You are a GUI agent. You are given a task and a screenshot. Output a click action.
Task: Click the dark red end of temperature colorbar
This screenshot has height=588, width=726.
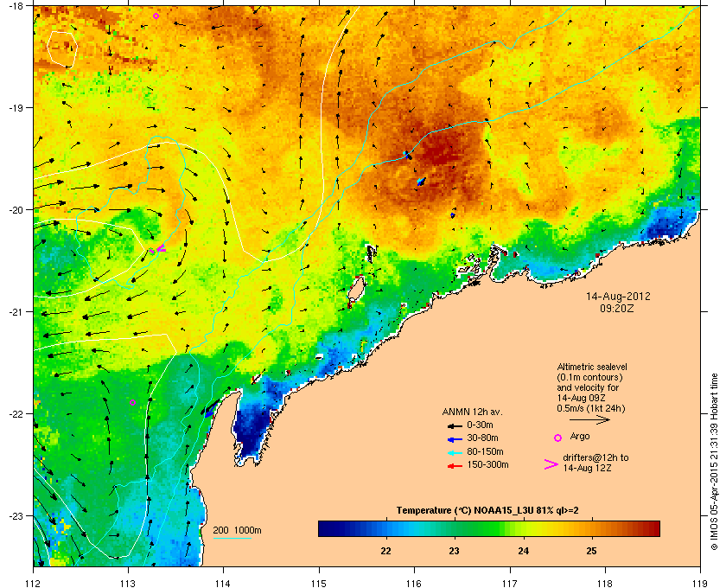point(653,528)
